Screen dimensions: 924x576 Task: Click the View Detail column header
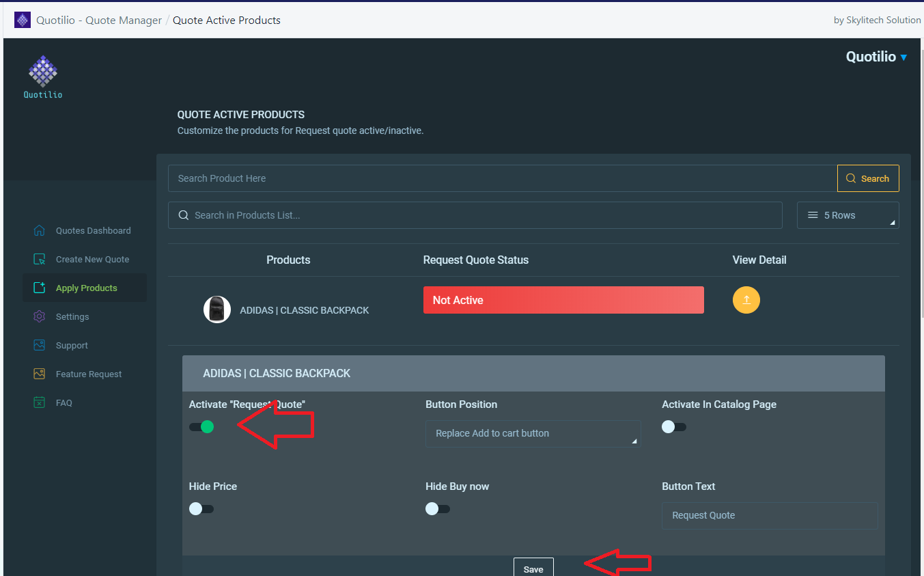point(759,260)
